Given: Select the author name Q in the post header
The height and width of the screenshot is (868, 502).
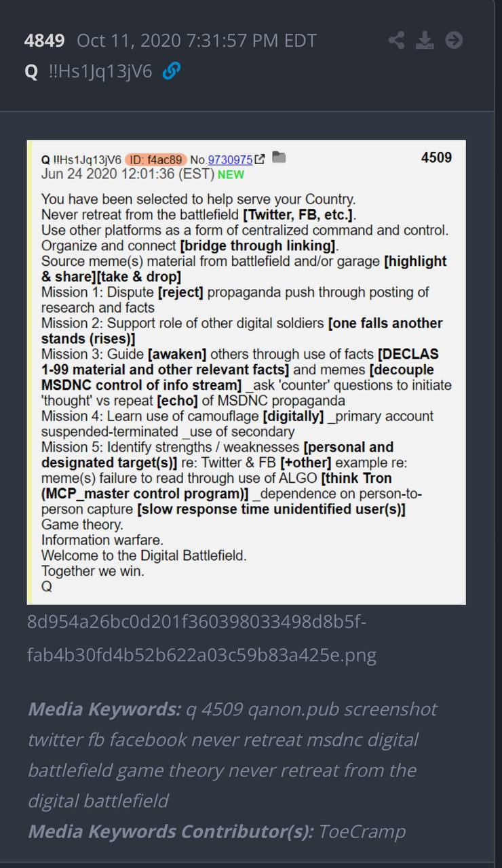Looking at the screenshot, I should point(31,71).
